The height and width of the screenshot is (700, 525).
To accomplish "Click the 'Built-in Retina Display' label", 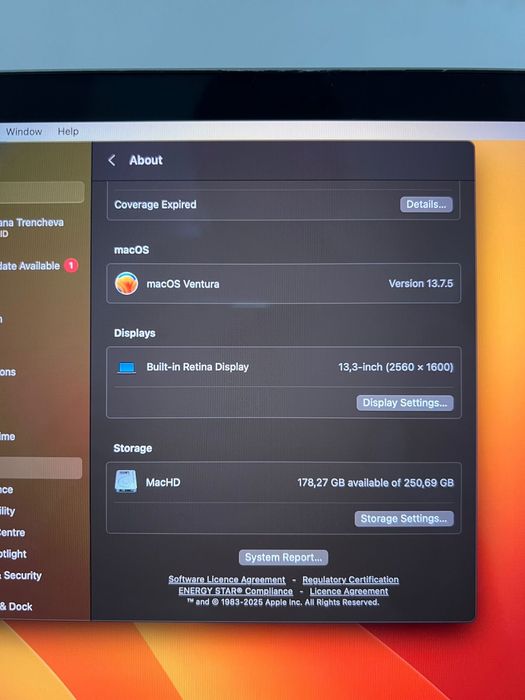I will point(197,367).
